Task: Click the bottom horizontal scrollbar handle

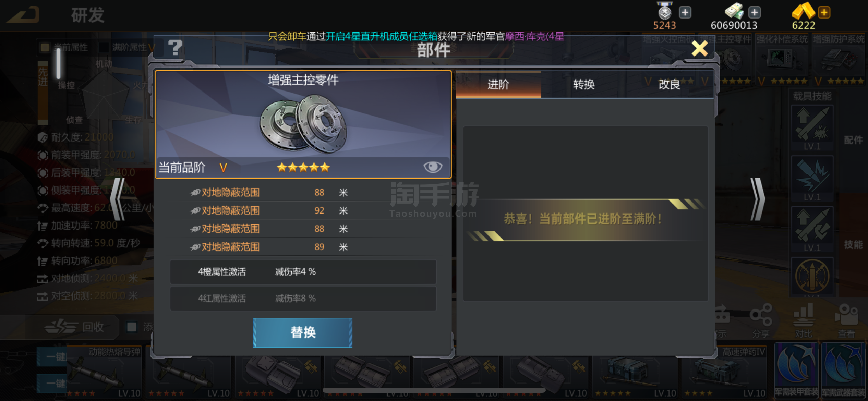Action: [434, 390]
